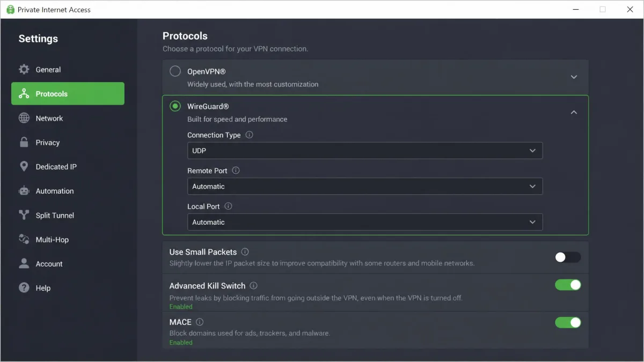The image size is (644, 362).
Task: Click the Protocols branch icon in sidebar
Action: pyautogui.click(x=24, y=94)
